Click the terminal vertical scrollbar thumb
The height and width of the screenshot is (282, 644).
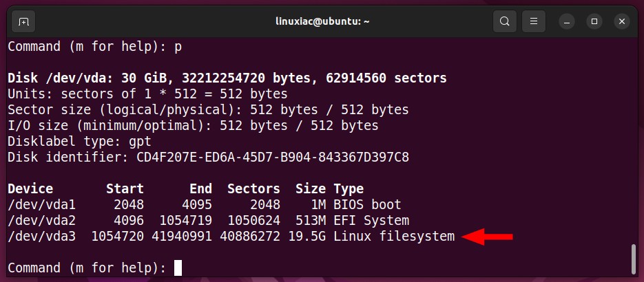pyautogui.click(x=633, y=259)
